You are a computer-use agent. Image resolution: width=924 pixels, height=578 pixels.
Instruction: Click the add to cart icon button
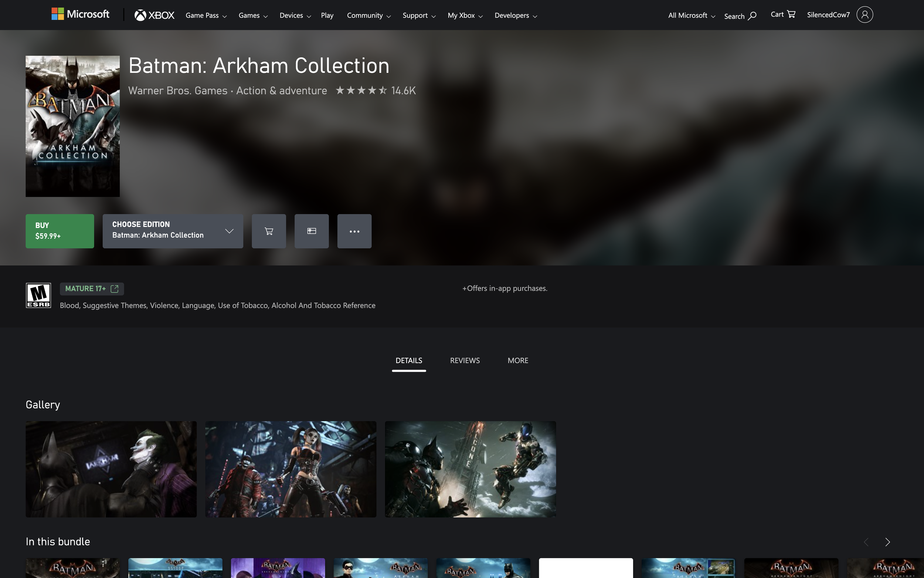coord(269,231)
